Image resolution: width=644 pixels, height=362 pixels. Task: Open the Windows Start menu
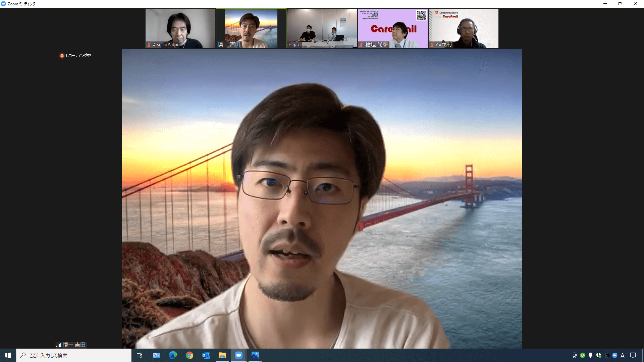(x=8, y=355)
